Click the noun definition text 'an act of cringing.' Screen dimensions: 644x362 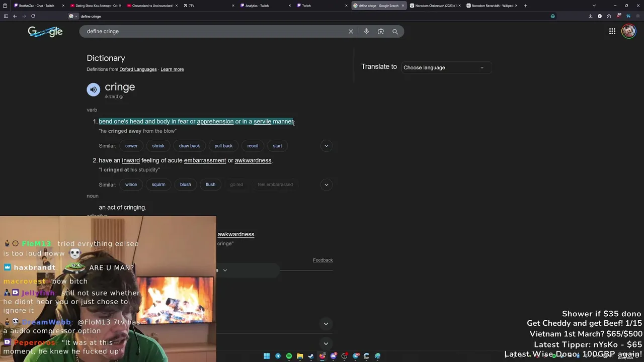point(122,207)
